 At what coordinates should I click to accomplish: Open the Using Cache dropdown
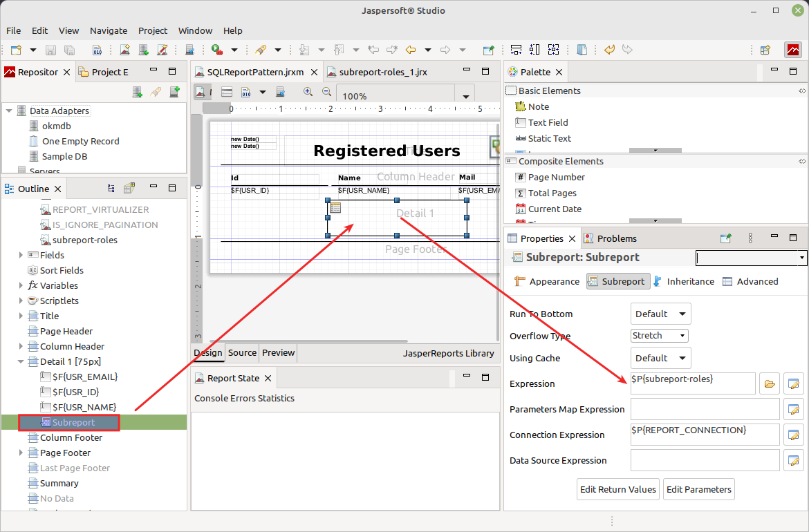(660, 359)
